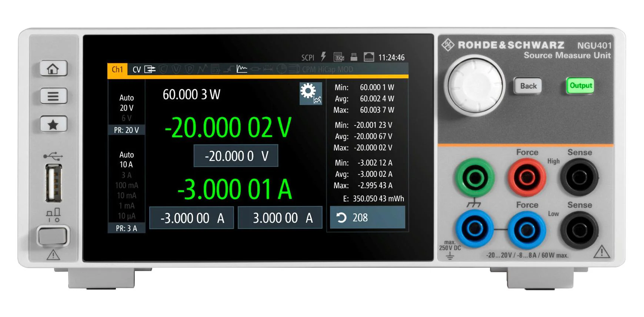Tap the 60.000 3 W power reading
The image size is (644, 317).
coord(191,95)
